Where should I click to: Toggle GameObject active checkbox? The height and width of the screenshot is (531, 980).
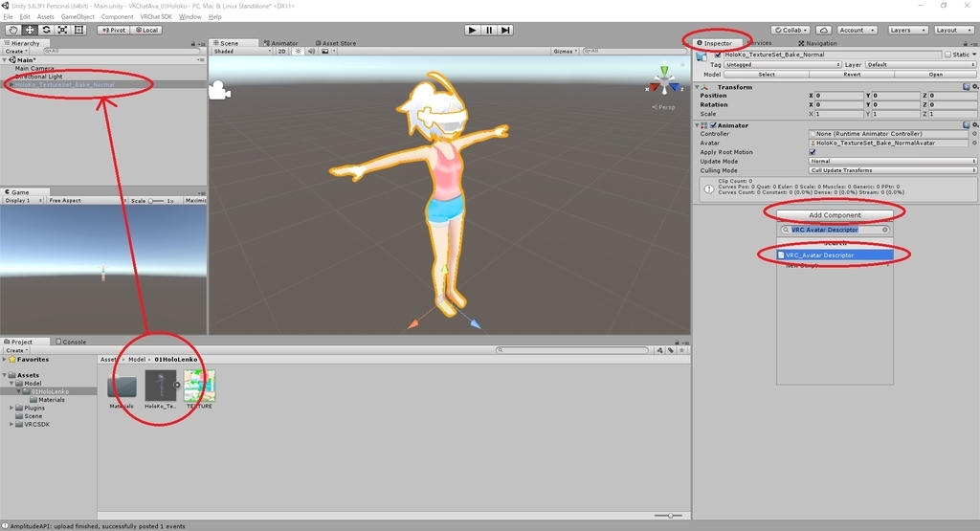pos(718,55)
